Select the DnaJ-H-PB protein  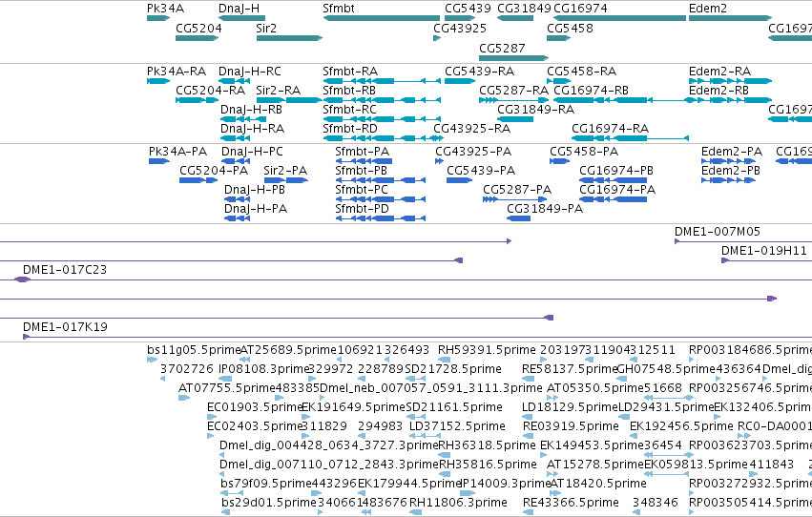coord(238,199)
